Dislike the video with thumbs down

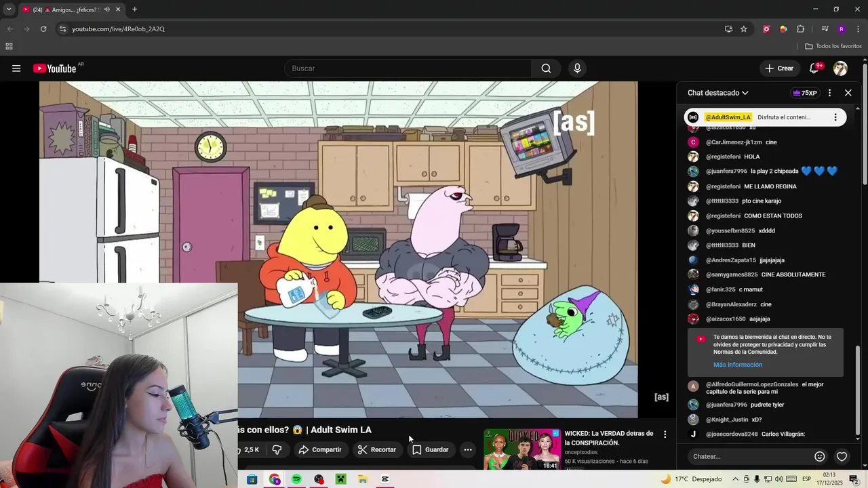tap(277, 449)
